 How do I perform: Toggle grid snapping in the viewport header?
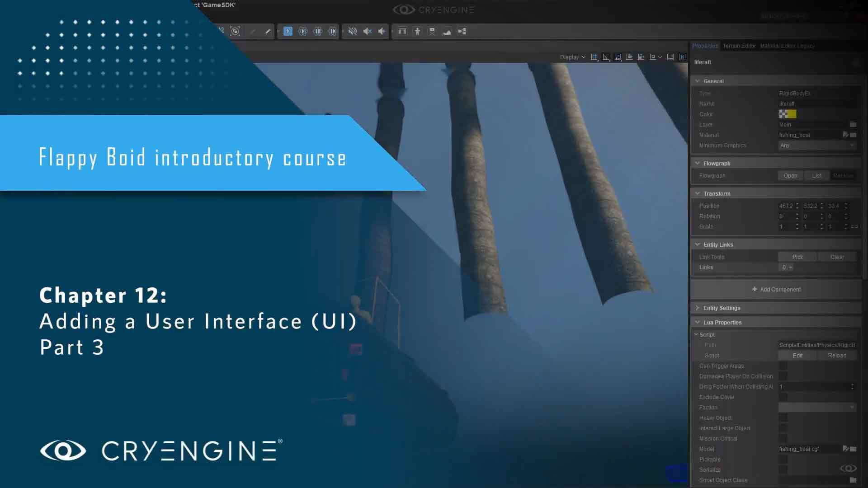pos(594,57)
